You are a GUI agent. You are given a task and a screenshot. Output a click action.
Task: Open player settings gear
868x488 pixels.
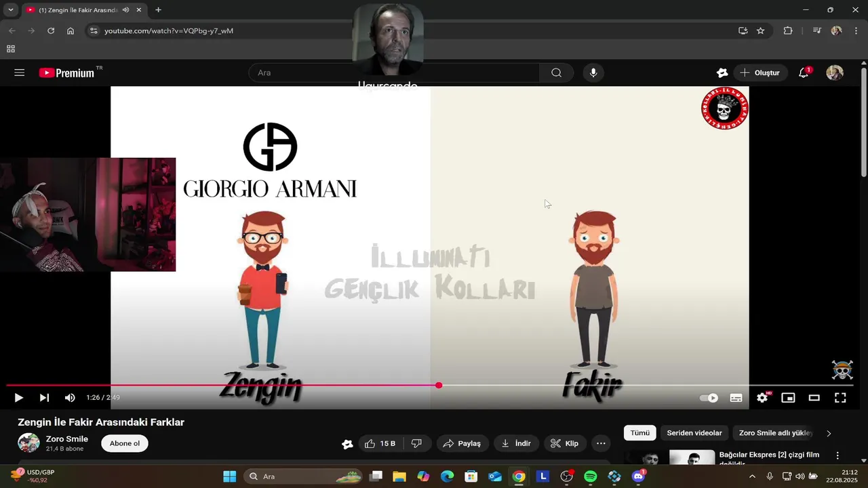762,398
